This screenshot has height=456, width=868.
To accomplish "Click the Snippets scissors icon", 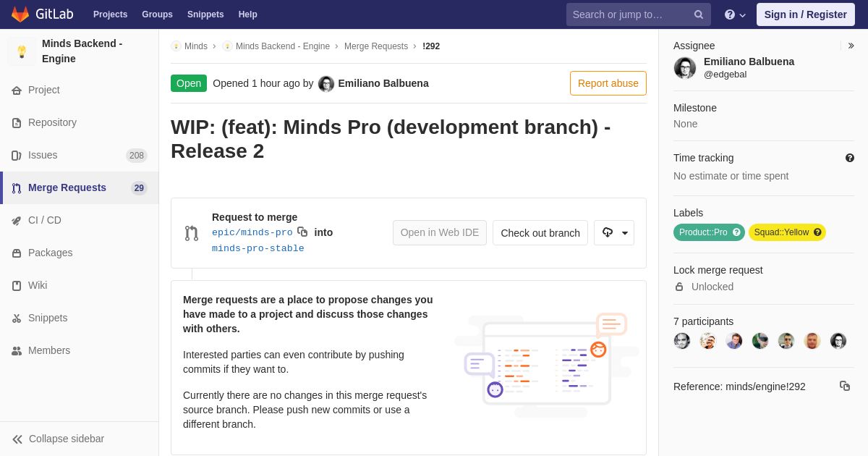I will tap(17, 318).
